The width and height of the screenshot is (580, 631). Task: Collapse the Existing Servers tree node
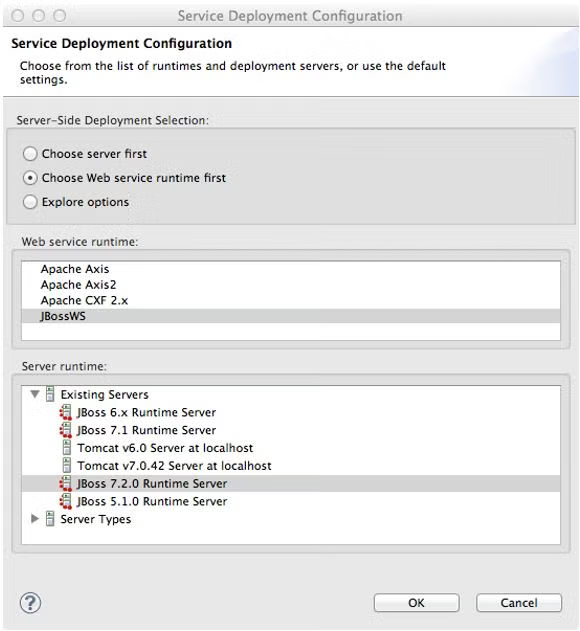coord(35,394)
